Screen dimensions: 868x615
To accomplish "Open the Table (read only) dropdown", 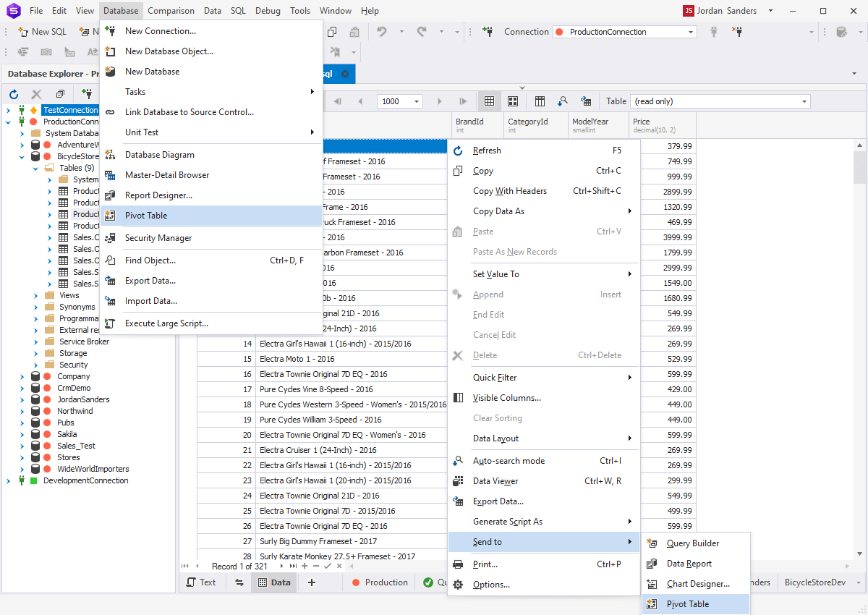I will [x=804, y=101].
